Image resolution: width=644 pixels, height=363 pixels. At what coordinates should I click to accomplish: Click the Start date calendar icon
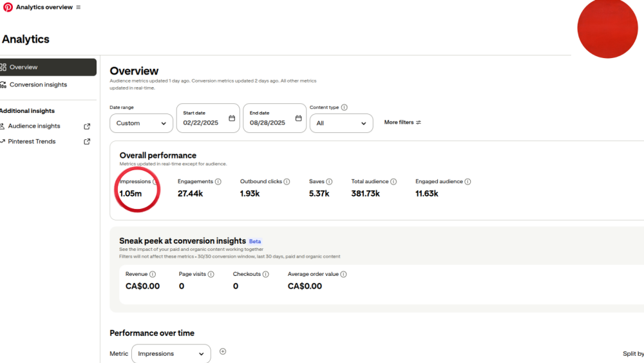[x=232, y=119]
